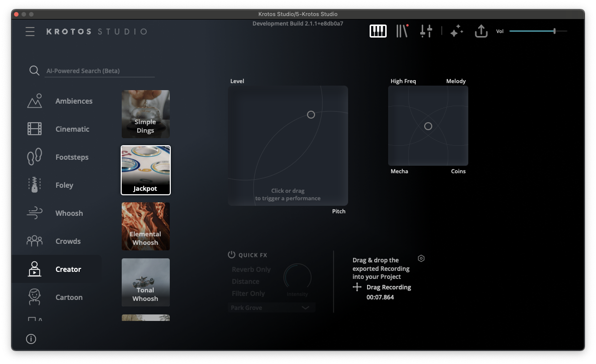Select the Footsteps category
The height and width of the screenshot is (364, 596).
(x=72, y=157)
